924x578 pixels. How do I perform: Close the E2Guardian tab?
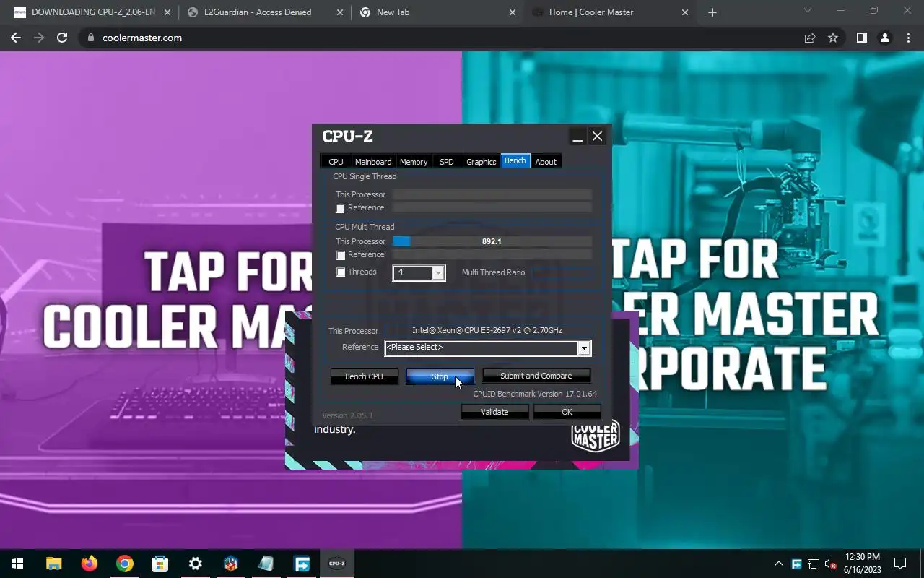pyautogui.click(x=340, y=12)
